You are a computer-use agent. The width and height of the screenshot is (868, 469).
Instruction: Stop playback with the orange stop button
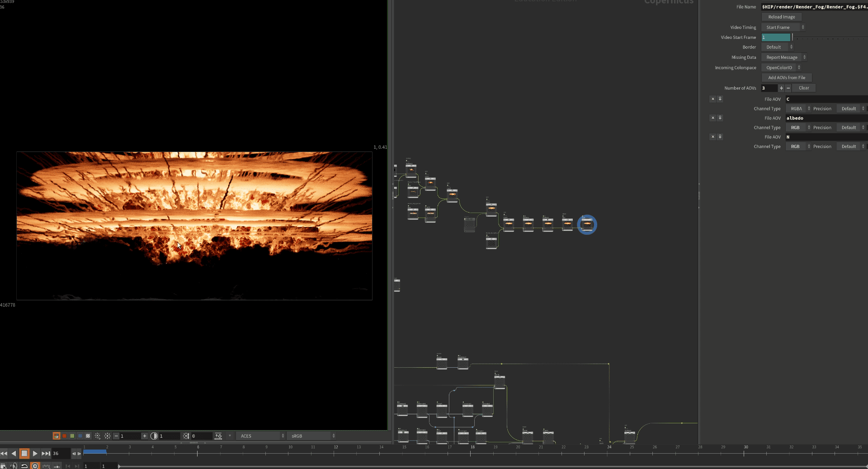tap(24, 453)
